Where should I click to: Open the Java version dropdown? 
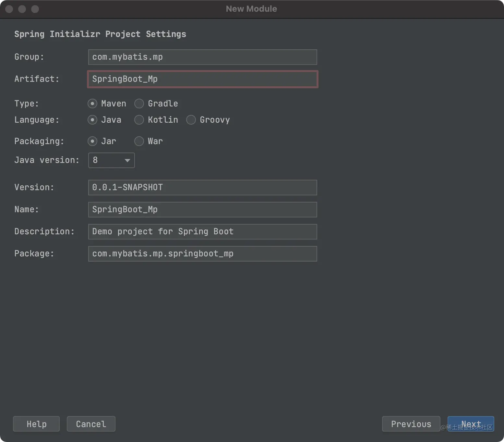click(x=111, y=160)
